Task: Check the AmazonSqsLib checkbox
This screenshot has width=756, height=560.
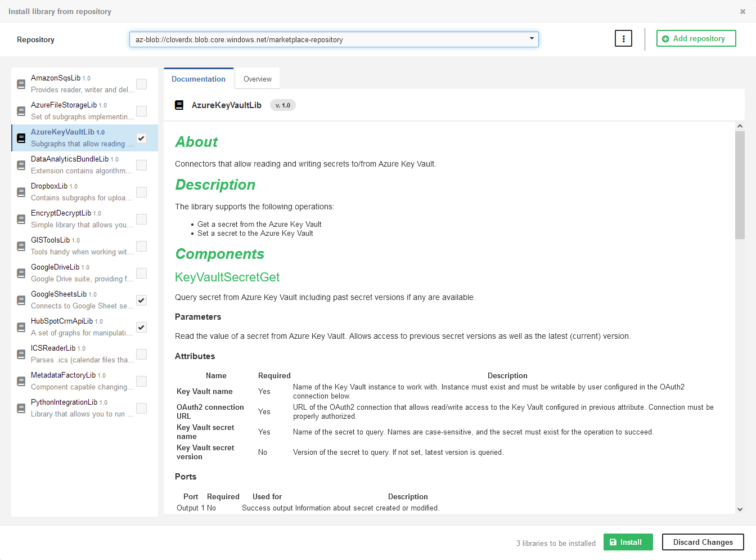Action: click(x=142, y=84)
